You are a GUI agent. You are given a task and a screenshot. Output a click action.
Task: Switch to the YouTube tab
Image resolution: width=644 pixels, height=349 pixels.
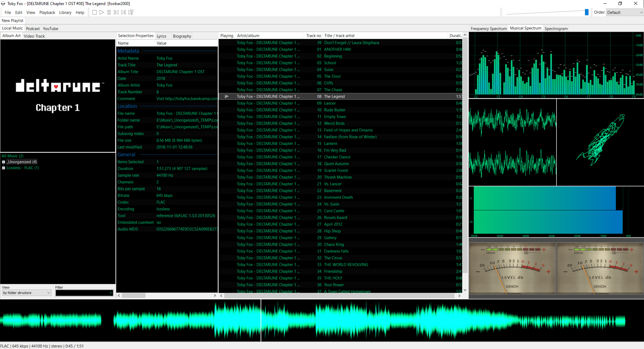click(51, 29)
